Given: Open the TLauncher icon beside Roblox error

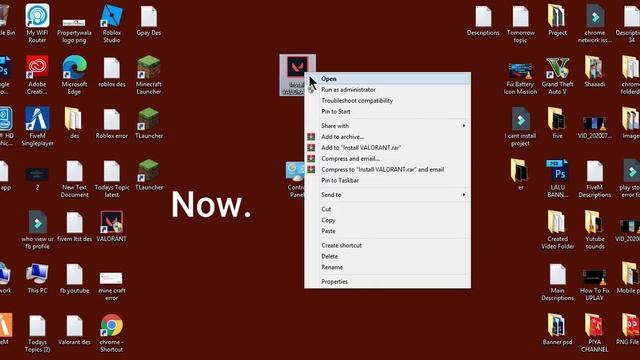Looking at the screenshot, I should click(x=149, y=119).
